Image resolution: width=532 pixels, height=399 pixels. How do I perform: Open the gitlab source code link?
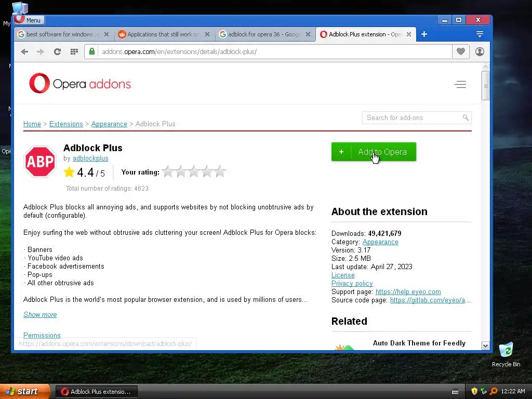point(431,300)
